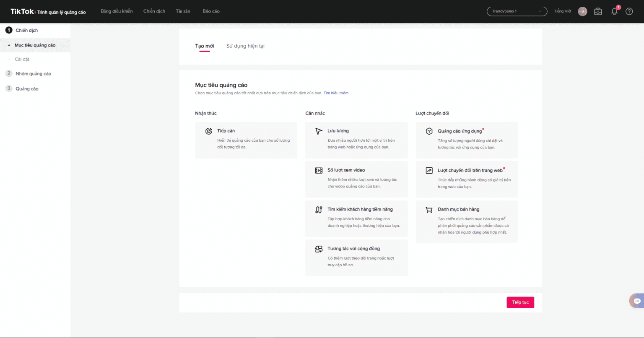The width and height of the screenshot is (644, 338).
Task: Open the Chiến dịch menu in top navigation
Action: click(154, 11)
